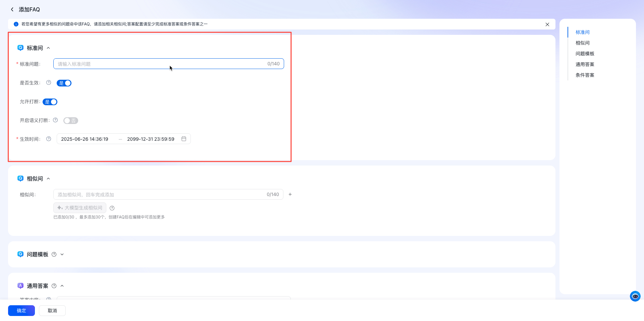
Task: Toggle the 是否生效 switch off
Action: (64, 83)
